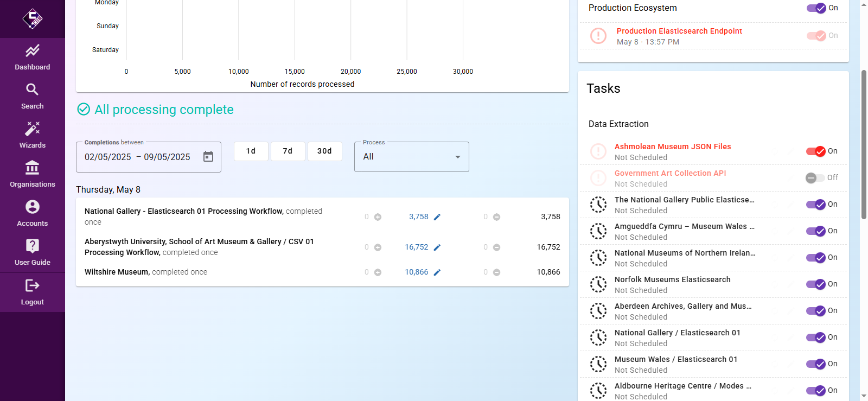Click the minus icon in National Gallery workflow row

click(x=497, y=217)
